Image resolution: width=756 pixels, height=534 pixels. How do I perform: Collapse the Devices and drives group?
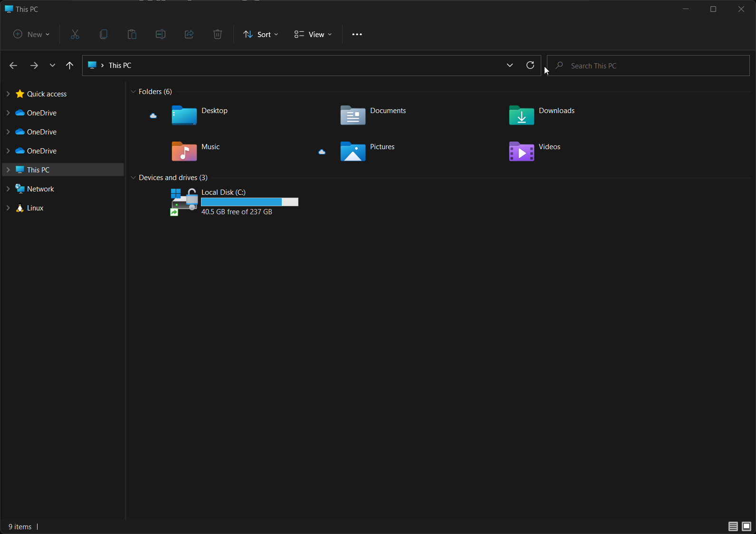coord(133,178)
